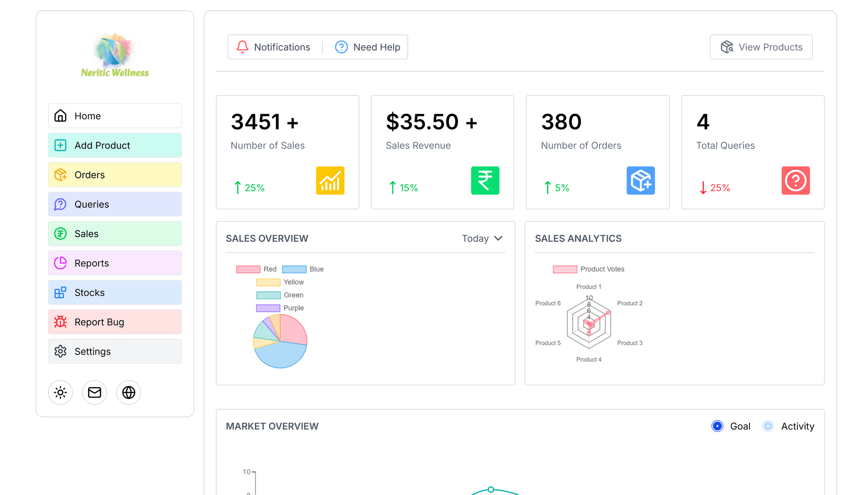This screenshot has height=495, width=868.
Task: Click the blue orders package icon
Action: click(641, 181)
